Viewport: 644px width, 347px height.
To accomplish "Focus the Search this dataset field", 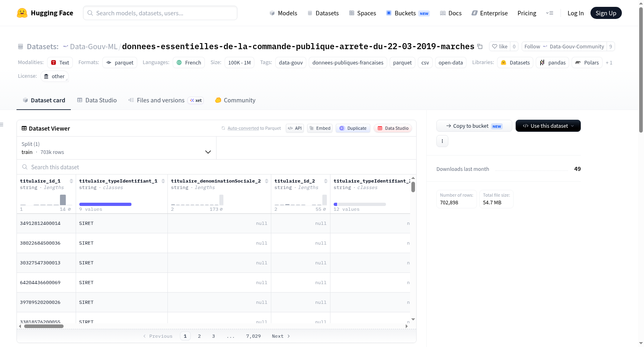I will click(217, 167).
